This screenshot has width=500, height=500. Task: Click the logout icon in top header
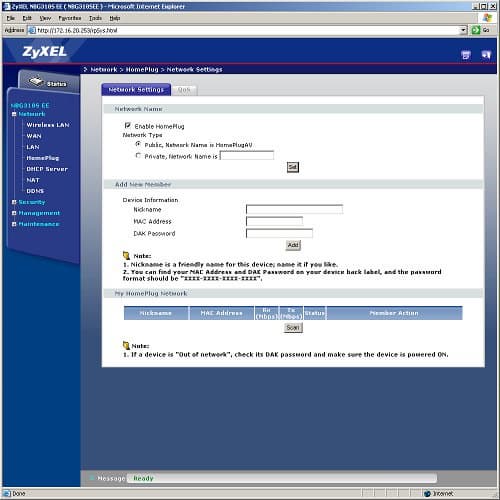click(486, 55)
